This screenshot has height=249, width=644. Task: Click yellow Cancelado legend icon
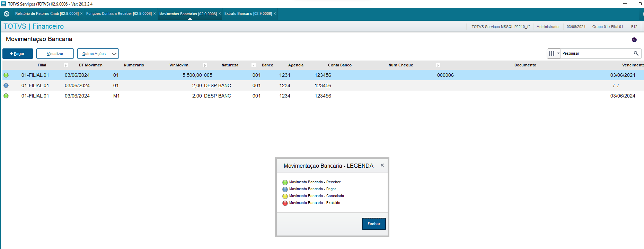tap(285, 196)
